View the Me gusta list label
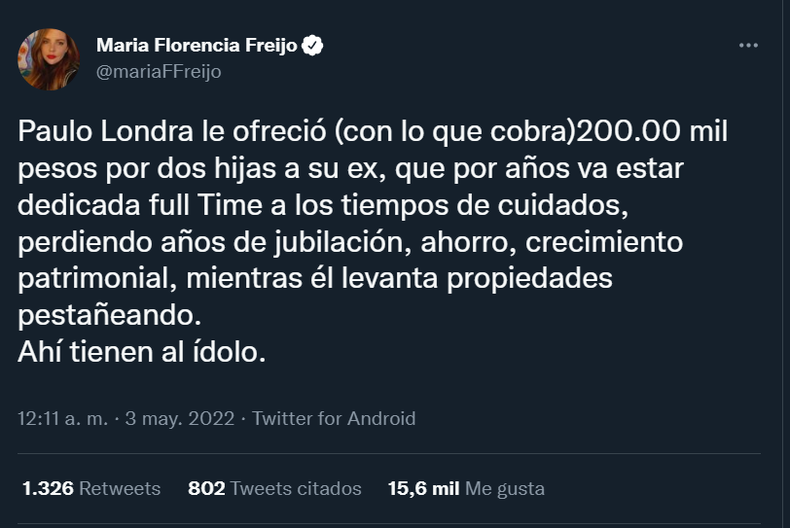The height and width of the screenshot is (528, 790). 505,489
